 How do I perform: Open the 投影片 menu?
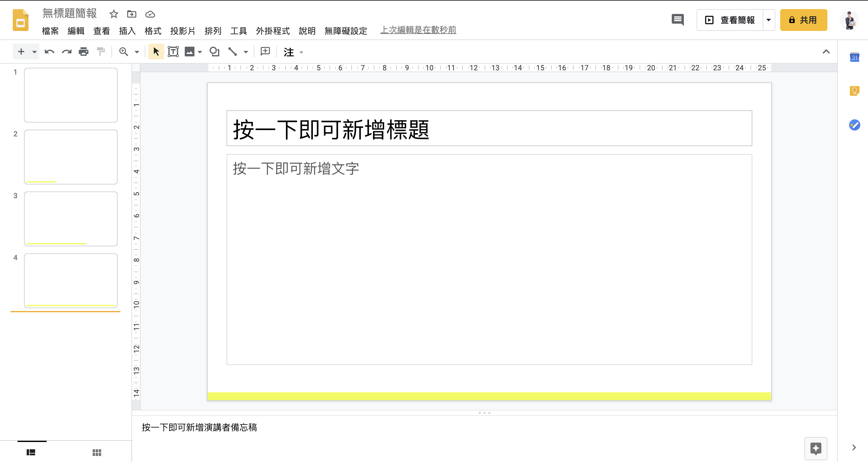(183, 31)
